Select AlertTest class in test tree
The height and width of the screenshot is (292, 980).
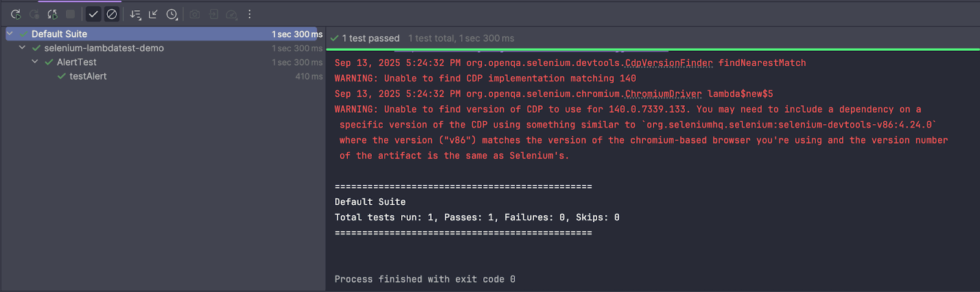[77, 62]
